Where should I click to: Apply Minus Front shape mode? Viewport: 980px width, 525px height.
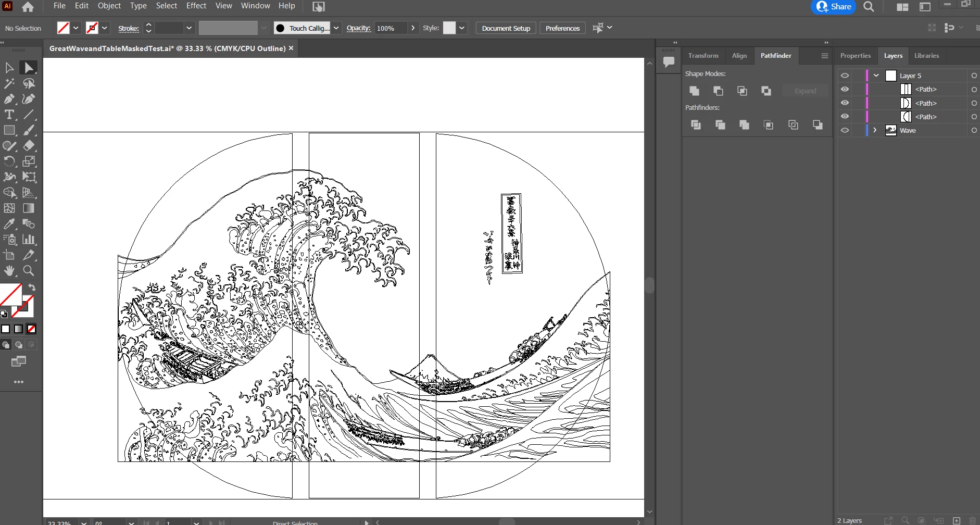(718, 91)
